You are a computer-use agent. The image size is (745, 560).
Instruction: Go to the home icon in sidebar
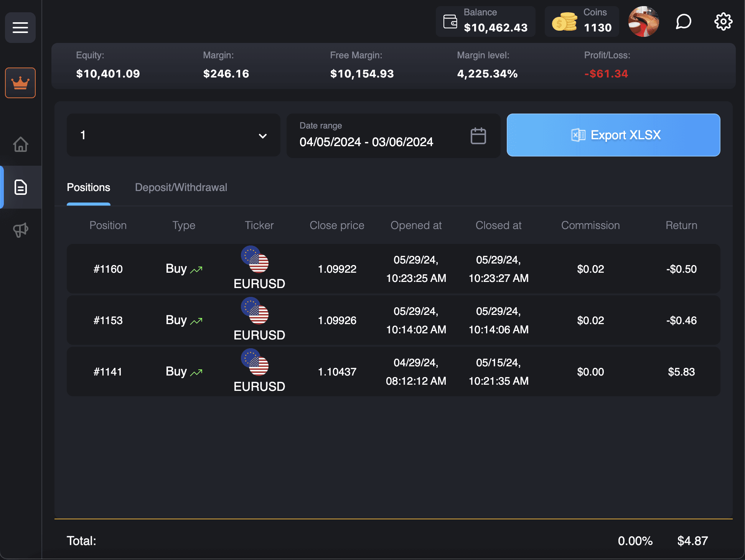pos(20,145)
